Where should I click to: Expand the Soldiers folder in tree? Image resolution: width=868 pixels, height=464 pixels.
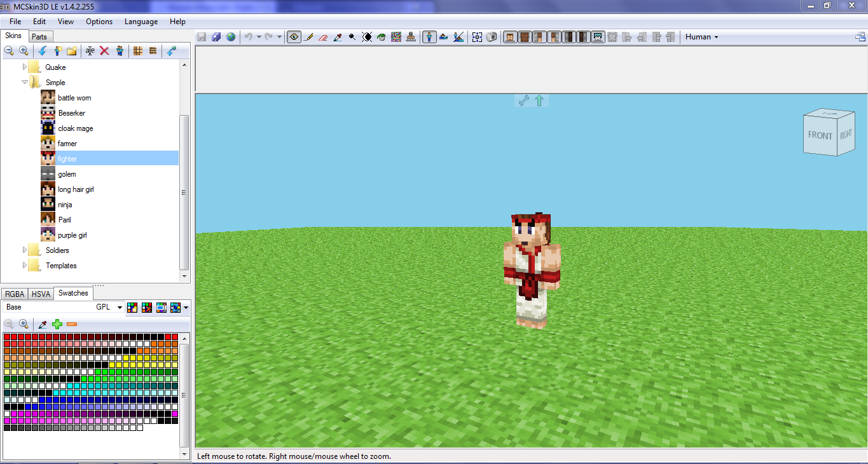pos(25,250)
